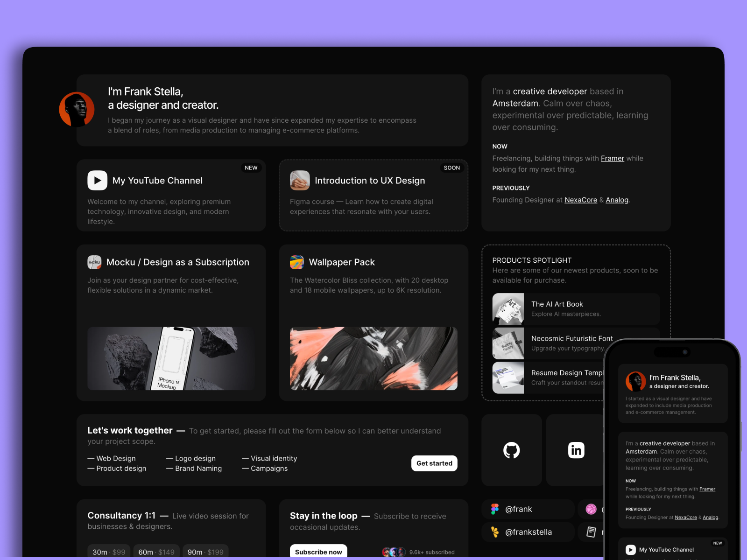This screenshot has width=747, height=560.
Task: Open the LinkedIn icon tile
Action: (576, 450)
